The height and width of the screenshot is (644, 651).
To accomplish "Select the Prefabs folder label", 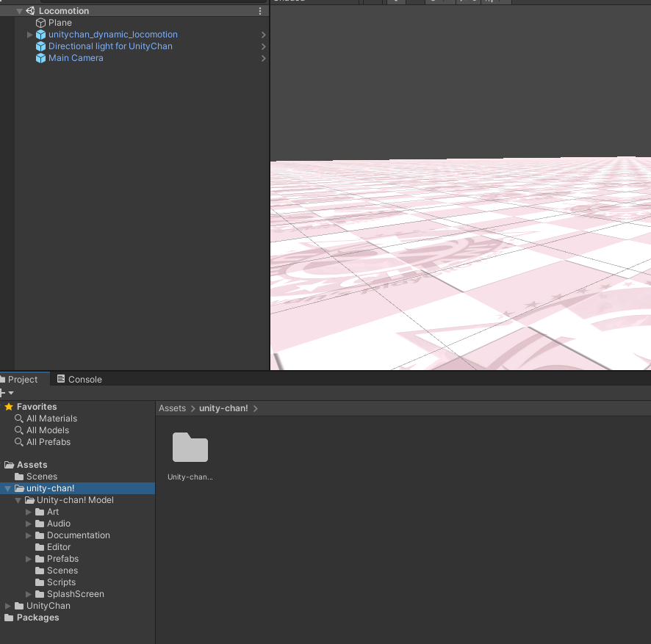I will (62, 559).
